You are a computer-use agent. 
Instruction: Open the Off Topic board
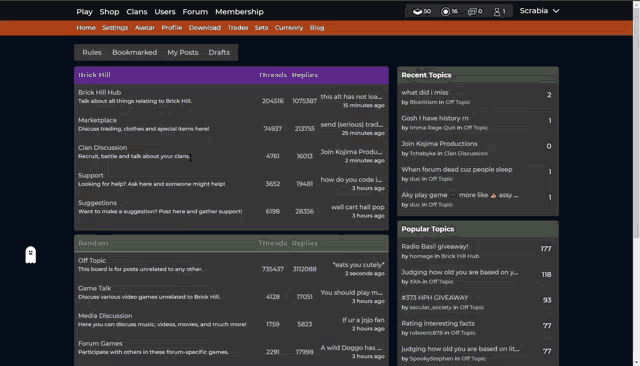click(92, 261)
